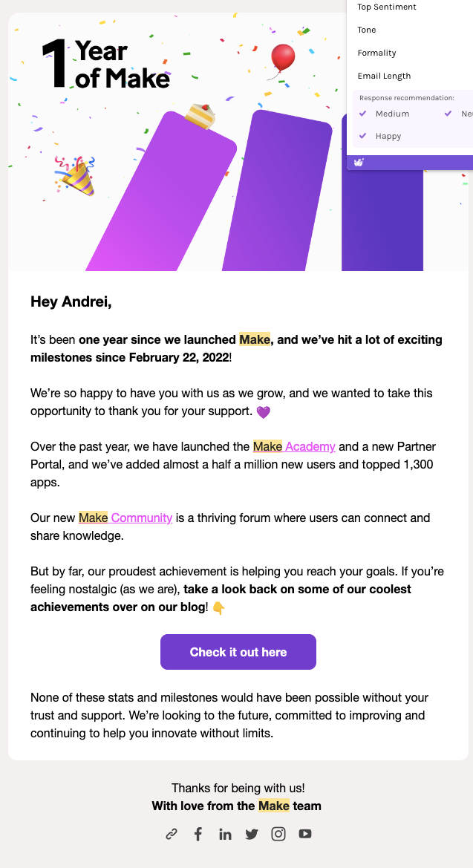
Task: Click the checkmark next to Neutral
Action: click(448, 114)
